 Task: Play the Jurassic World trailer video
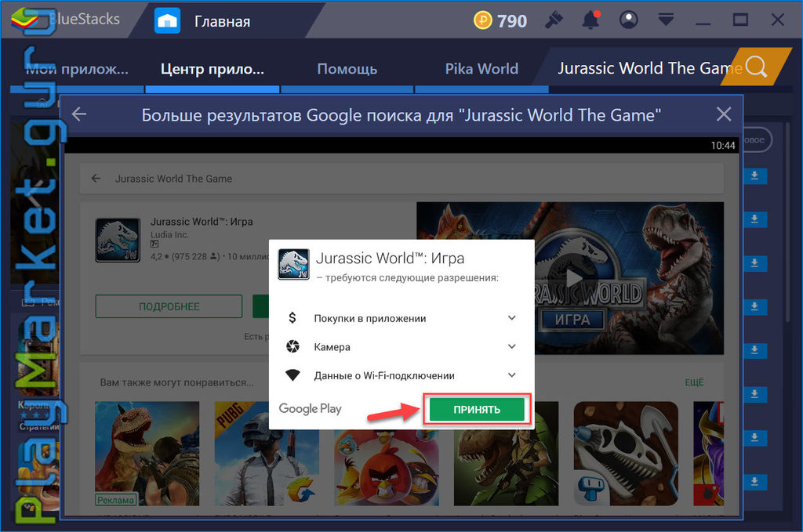573,279
